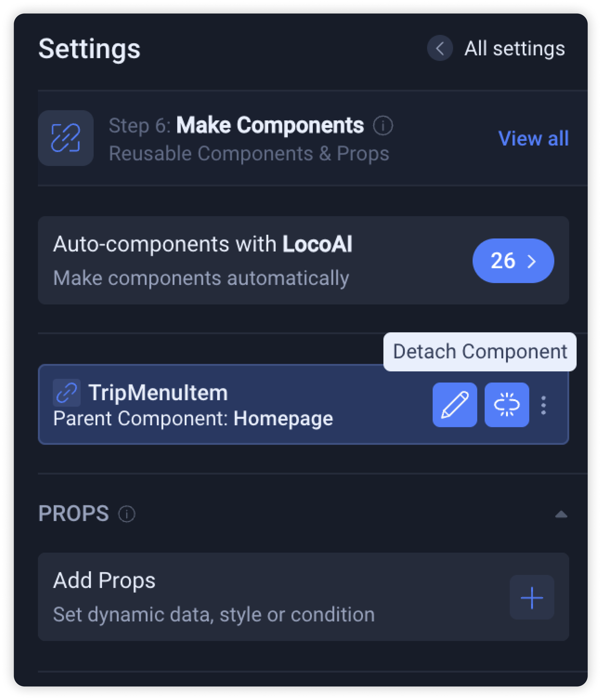Click the Detach Component tooltip label
This screenshot has width=601, height=700.
[479, 351]
